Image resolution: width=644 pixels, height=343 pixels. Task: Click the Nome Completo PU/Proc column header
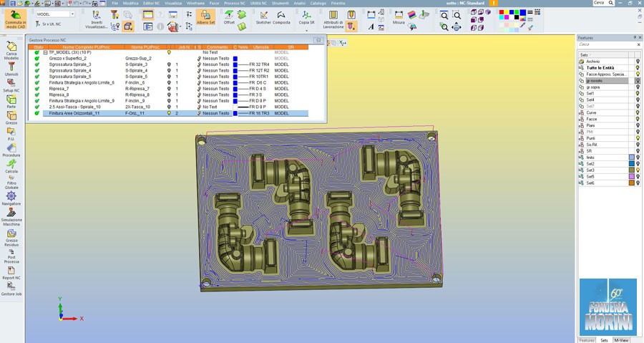[87, 47]
